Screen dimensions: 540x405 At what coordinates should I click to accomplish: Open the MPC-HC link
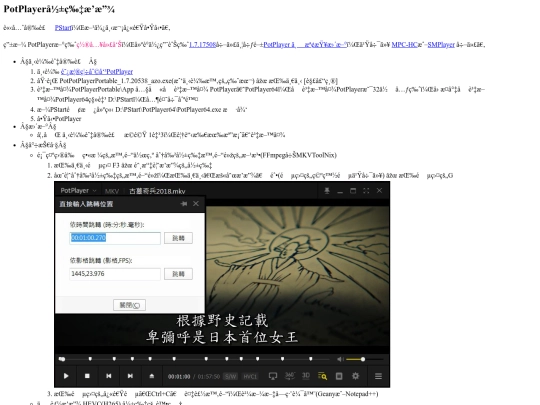coord(405,45)
